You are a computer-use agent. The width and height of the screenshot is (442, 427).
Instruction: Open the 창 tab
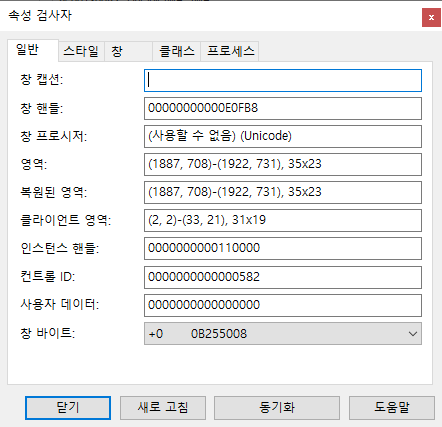[x=128, y=51]
